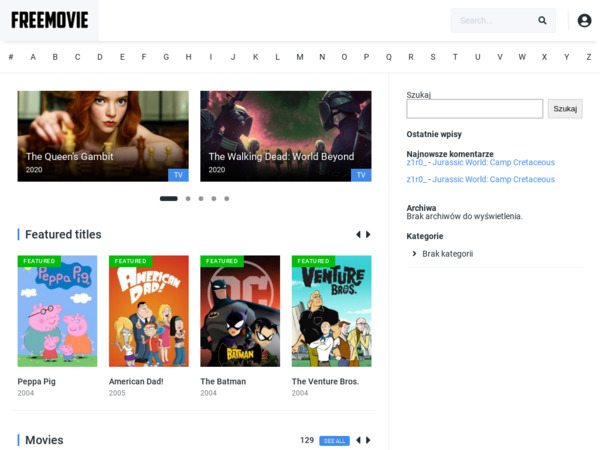Filter titles by letter T
This screenshot has height=450, width=600.
click(455, 57)
